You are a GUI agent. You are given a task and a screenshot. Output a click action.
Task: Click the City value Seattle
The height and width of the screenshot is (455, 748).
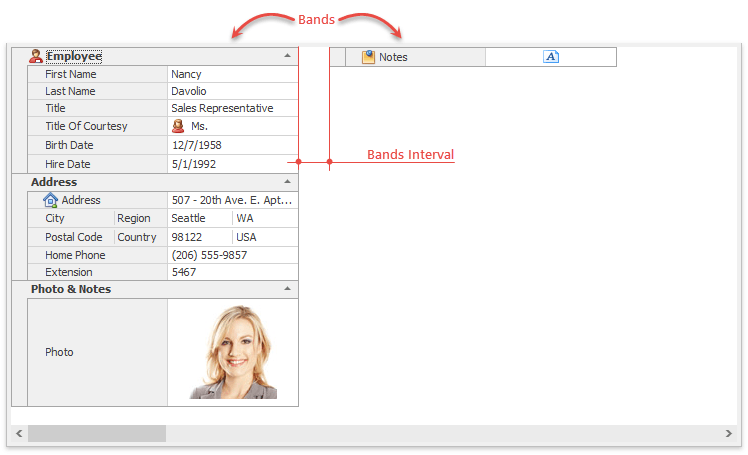pos(188,218)
